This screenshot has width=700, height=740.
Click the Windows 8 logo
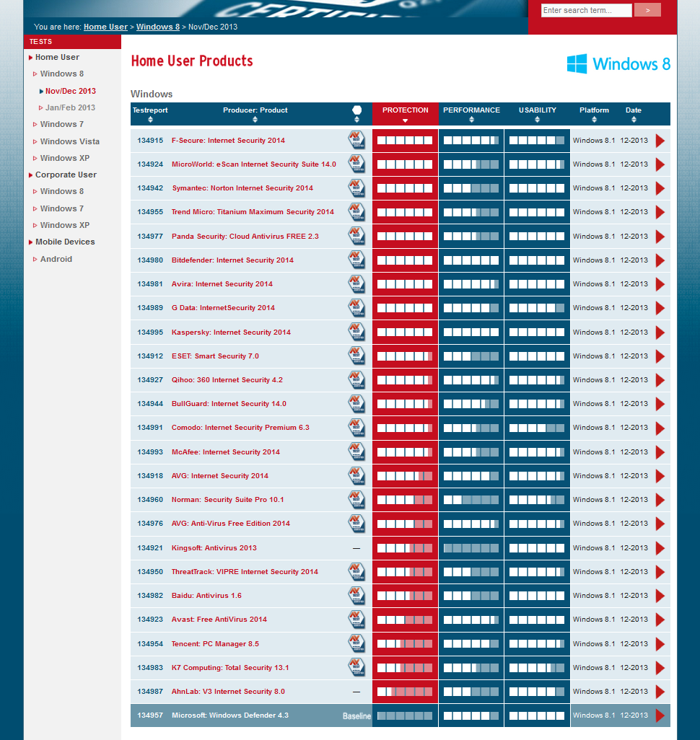click(618, 63)
